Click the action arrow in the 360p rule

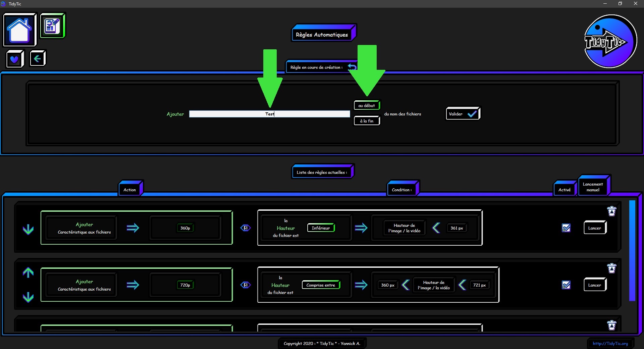[133, 228]
